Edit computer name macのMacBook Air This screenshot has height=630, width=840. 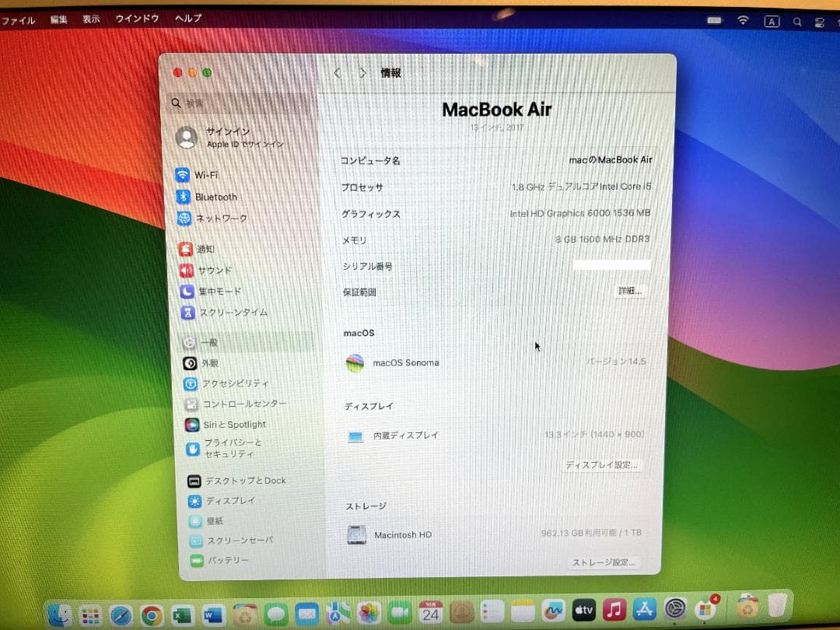611,159
